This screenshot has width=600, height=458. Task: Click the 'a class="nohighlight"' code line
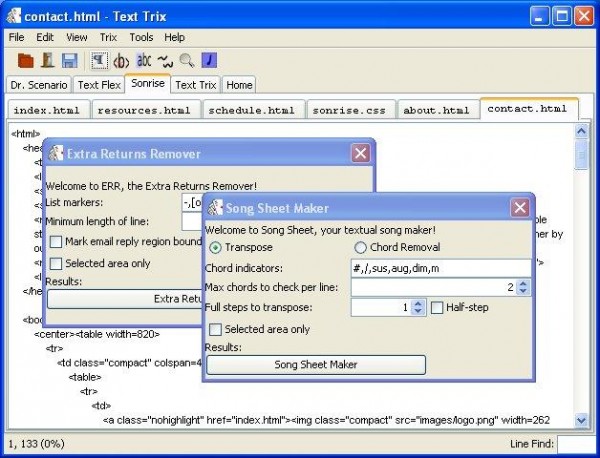326,421
